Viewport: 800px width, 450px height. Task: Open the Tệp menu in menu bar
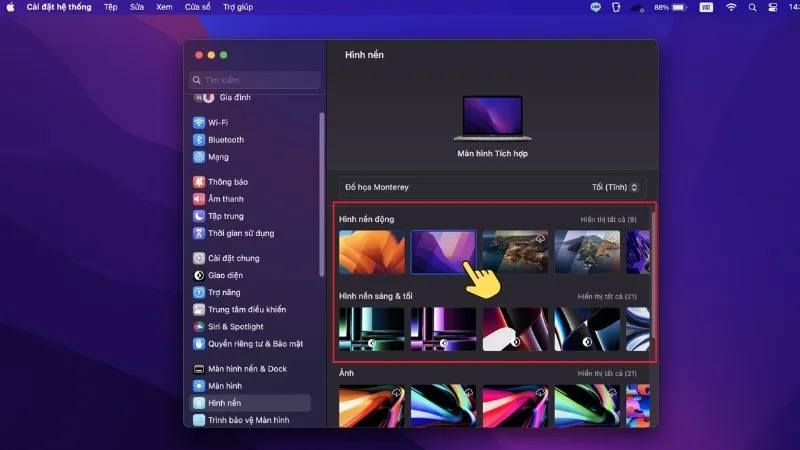click(x=109, y=7)
